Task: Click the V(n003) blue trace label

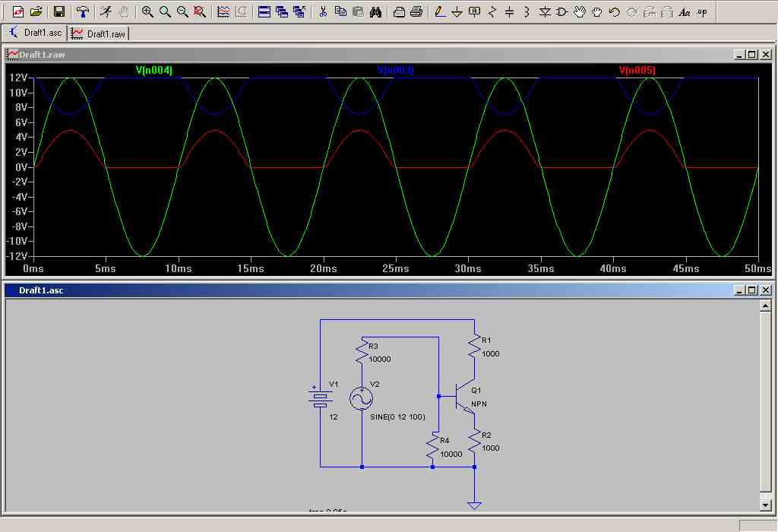Action: [395, 70]
